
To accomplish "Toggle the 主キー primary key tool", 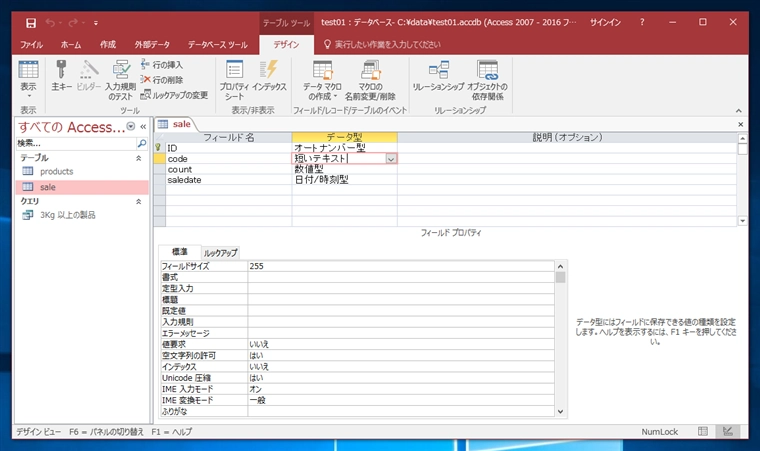I will [62, 75].
